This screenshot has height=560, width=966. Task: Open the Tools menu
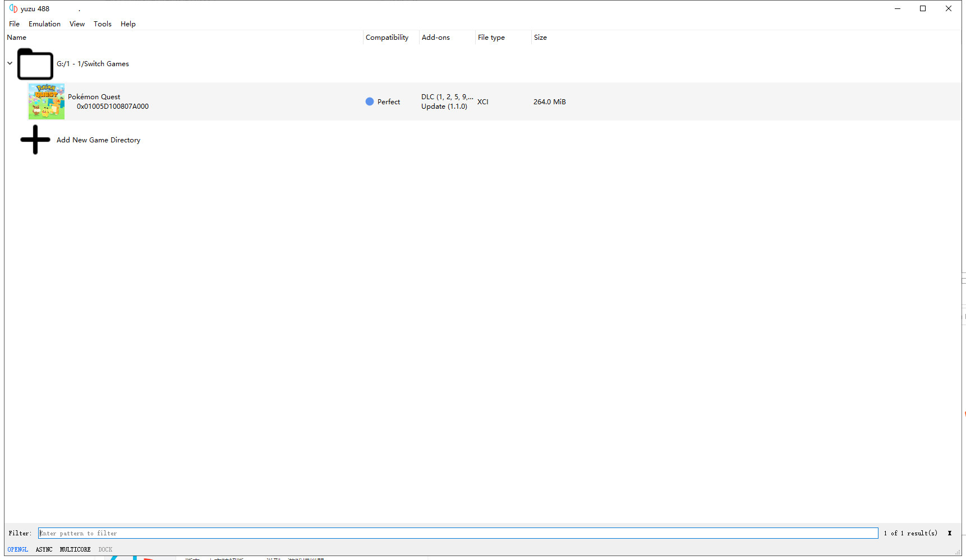point(102,24)
